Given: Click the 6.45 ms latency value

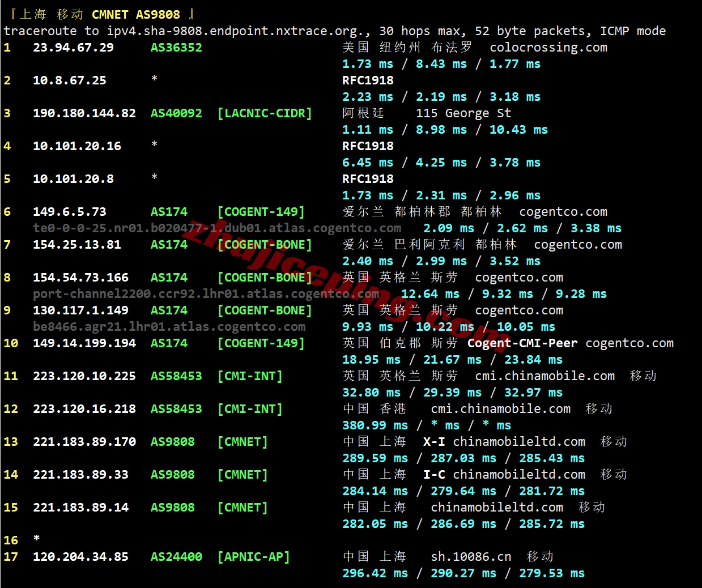Looking at the screenshot, I should tap(368, 163).
